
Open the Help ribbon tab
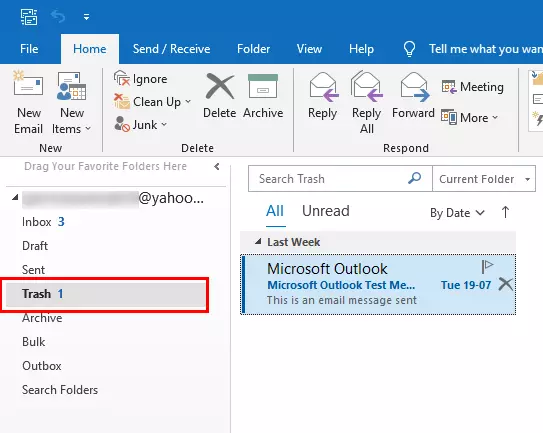click(361, 49)
